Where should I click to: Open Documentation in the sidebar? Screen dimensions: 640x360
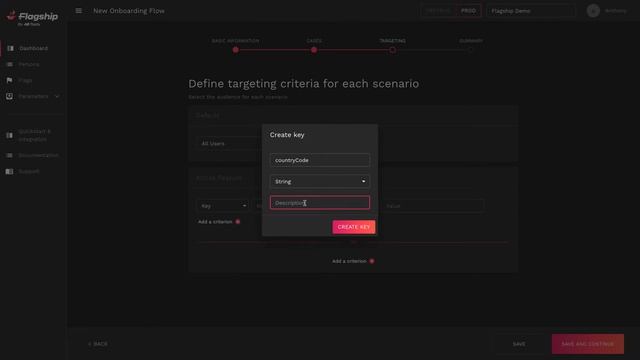[x=38, y=156]
